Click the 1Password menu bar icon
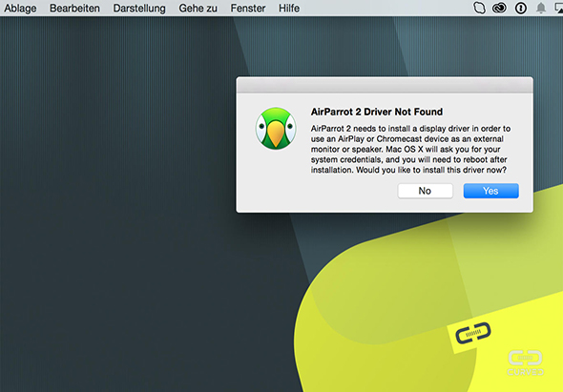This screenshot has height=392, width=563. [521, 8]
